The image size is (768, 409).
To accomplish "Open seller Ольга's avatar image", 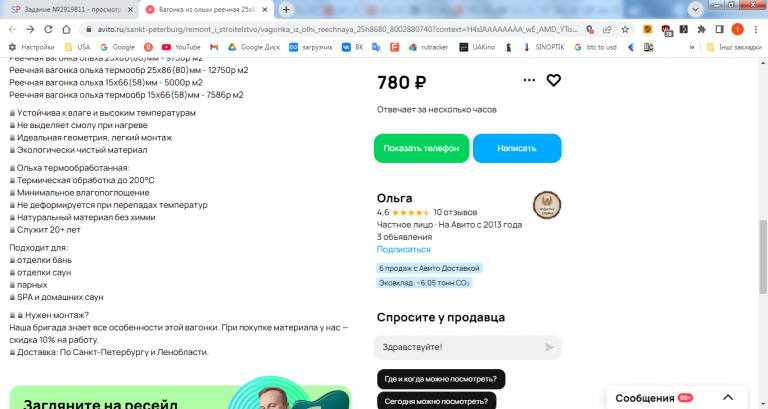I will tap(547, 205).
